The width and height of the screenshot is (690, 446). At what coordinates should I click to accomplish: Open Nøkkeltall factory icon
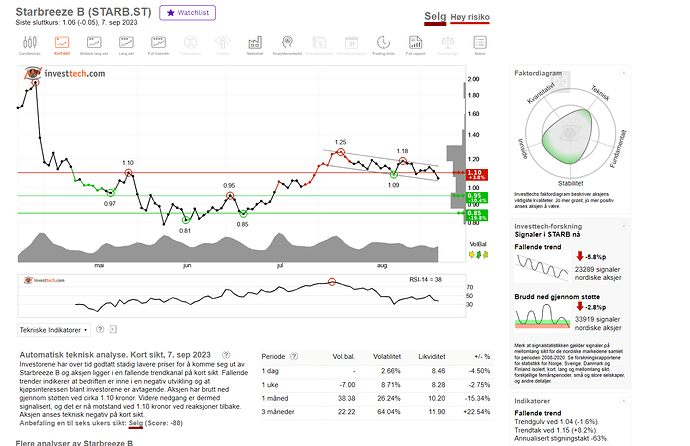pyautogui.click(x=255, y=45)
